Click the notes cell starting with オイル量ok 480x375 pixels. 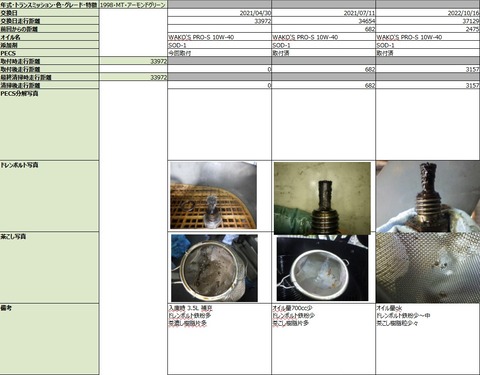[x=428, y=339]
